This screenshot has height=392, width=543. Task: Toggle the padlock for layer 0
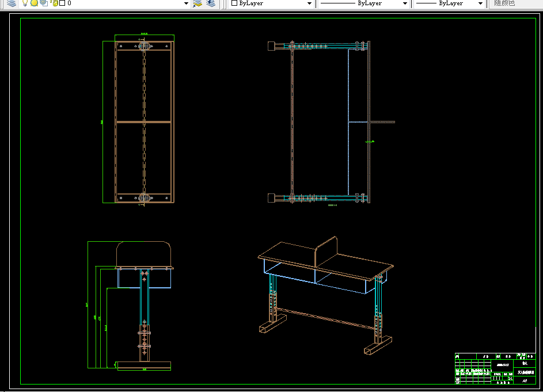[54, 3]
